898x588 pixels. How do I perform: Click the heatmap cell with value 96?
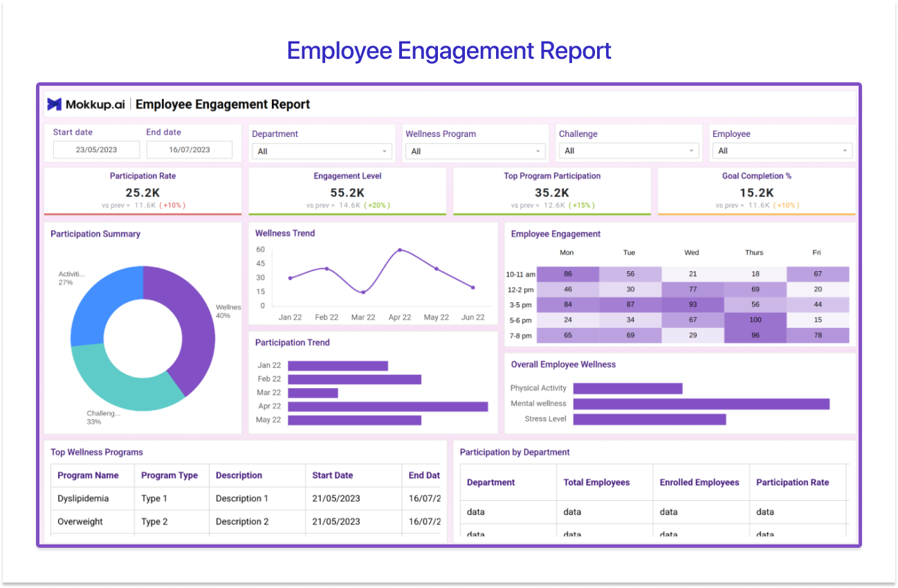pos(755,336)
